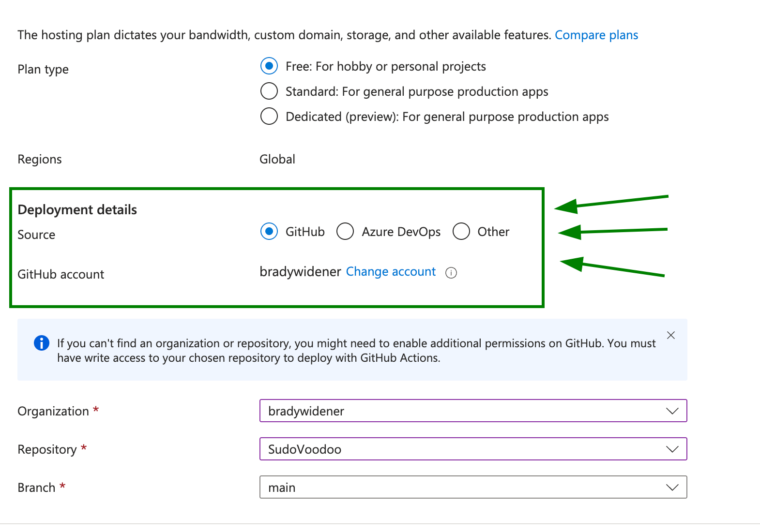The width and height of the screenshot is (760, 532).
Task: Open the Organization dropdown showing bradywidener
Action: [473, 411]
